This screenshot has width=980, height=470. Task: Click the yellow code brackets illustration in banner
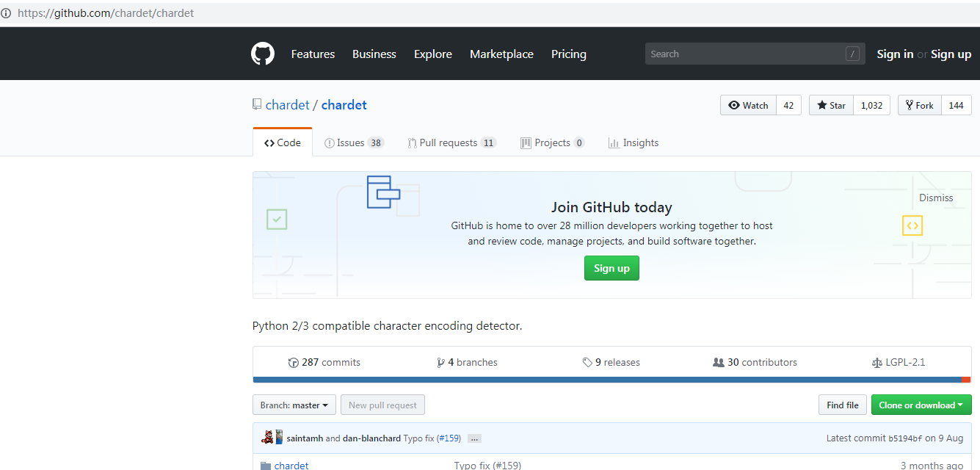coord(912,225)
